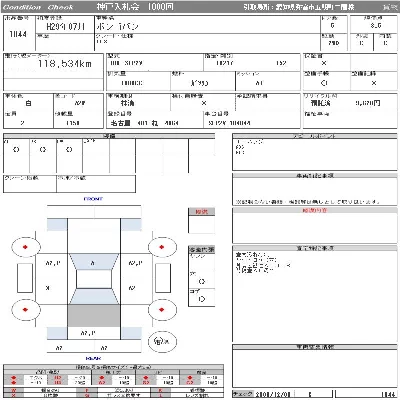This screenshot has height=400, width=400.
Task: Click the spare tire oval icon
Action: click(162, 341)
